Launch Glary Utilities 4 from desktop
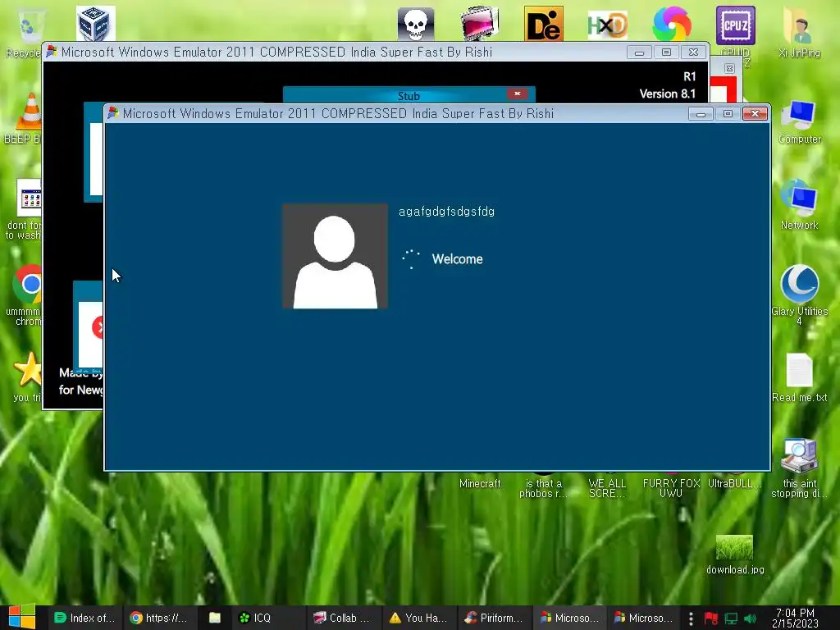 pyautogui.click(x=799, y=294)
